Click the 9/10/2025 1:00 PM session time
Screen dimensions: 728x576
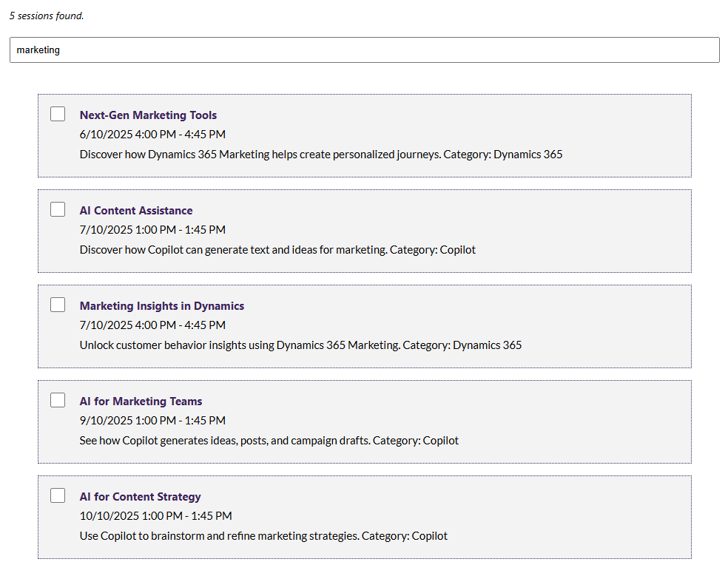(x=152, y=421)
